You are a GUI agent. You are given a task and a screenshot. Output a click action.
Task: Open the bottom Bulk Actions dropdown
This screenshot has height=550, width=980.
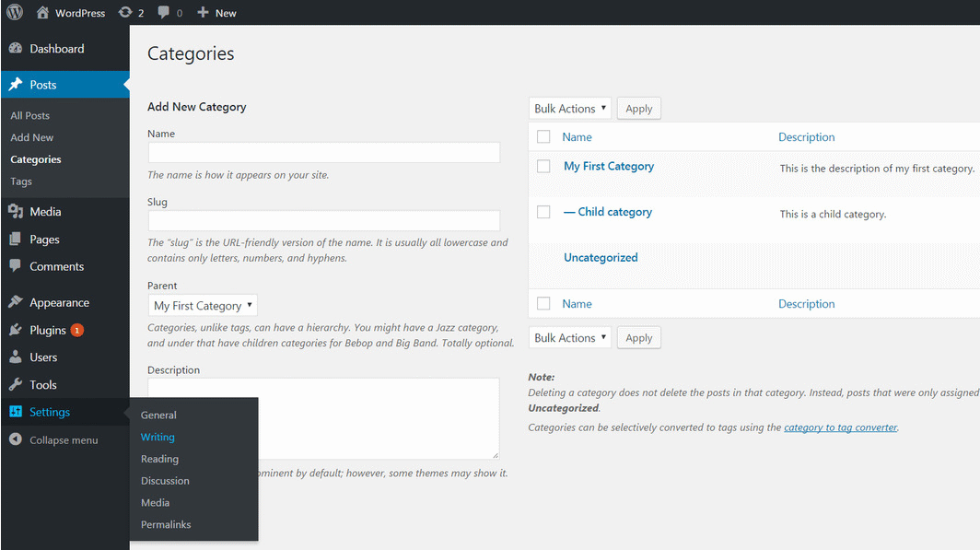point(569,337)
